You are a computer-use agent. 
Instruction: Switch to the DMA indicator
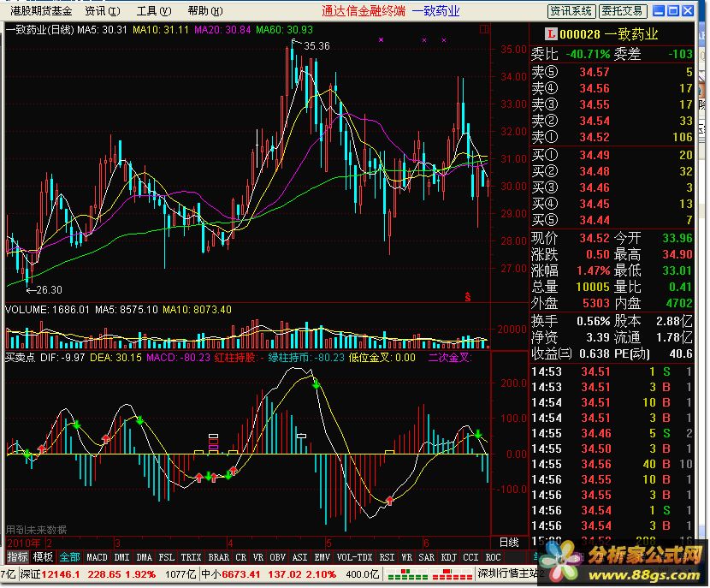145,557
